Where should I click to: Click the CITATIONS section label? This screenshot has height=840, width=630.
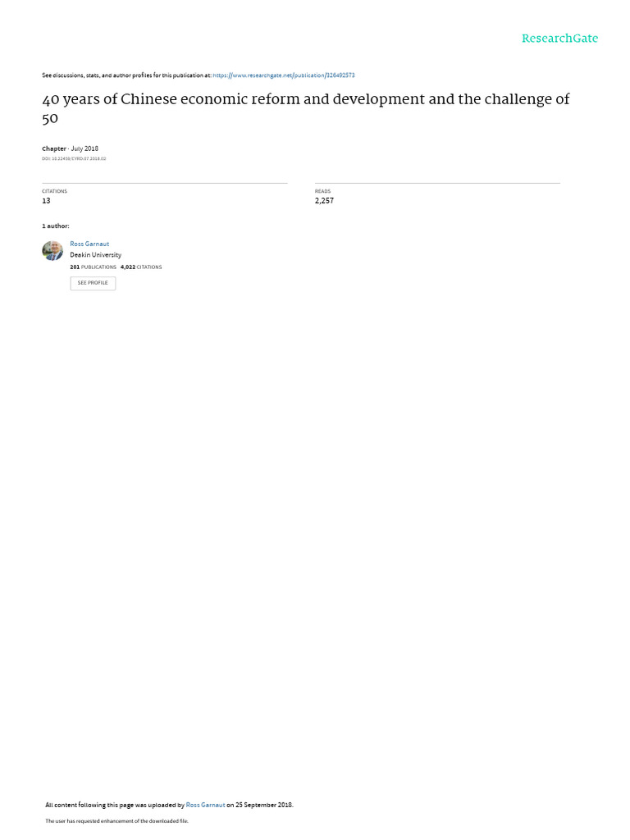pos(55,191)
